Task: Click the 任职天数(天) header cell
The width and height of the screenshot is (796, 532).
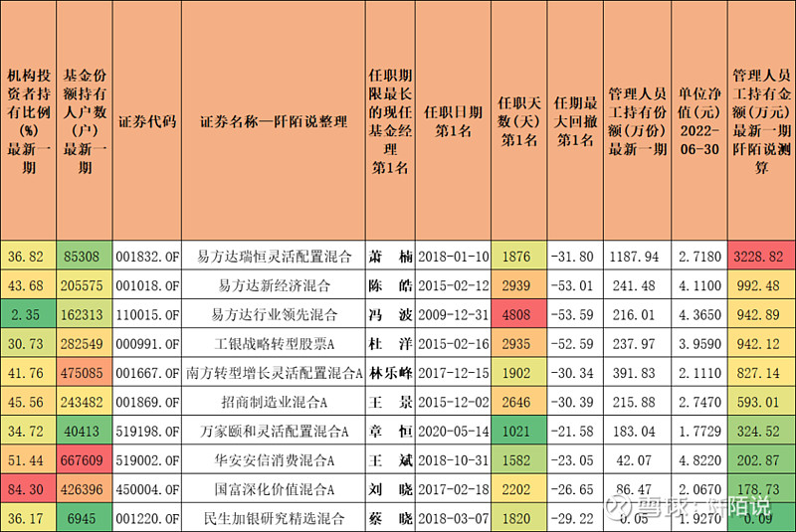Action: [x=518, y=121]
